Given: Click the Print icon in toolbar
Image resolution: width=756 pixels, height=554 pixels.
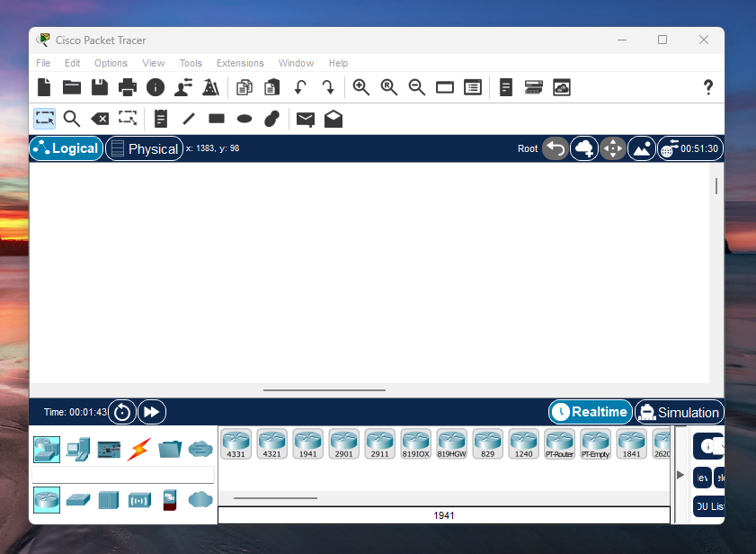Looking at the screenshot, I should tap(128, 87).
